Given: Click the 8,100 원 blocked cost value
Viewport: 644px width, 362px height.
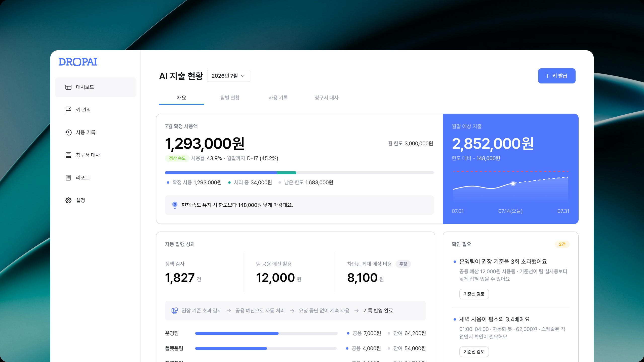Looking at the screenshot, I should pyautogui.click(x=366, y=278).
